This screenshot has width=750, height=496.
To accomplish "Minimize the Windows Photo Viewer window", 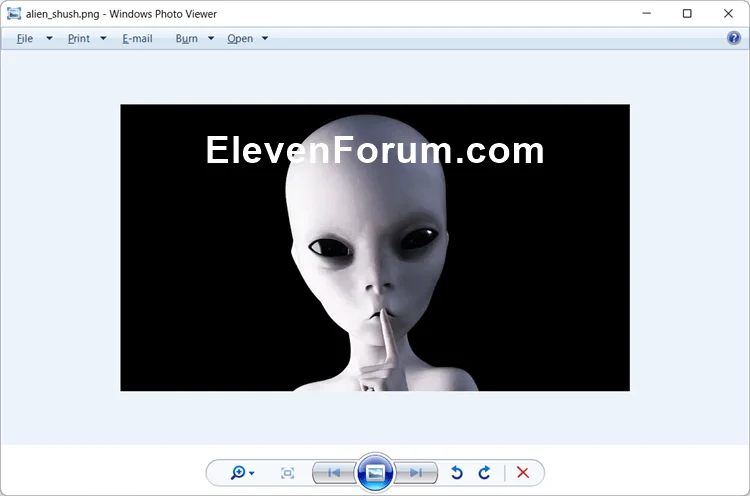I will 647,13.
